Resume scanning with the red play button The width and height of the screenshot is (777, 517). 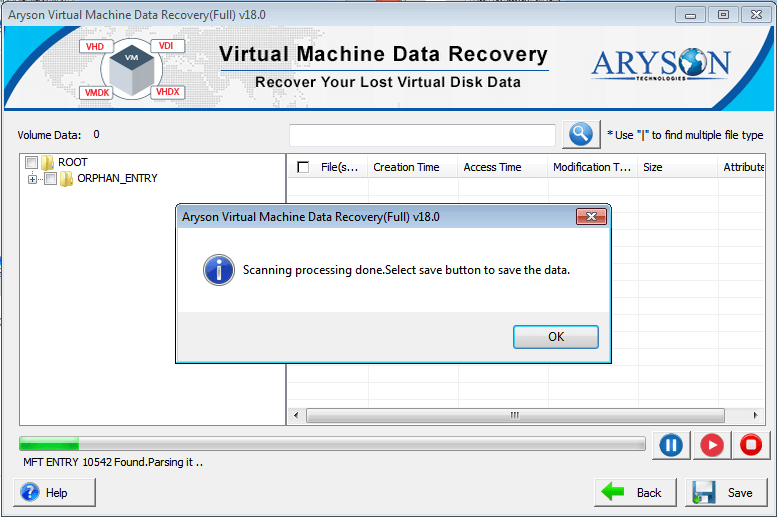pyautogui.click(x=712, y=445)
